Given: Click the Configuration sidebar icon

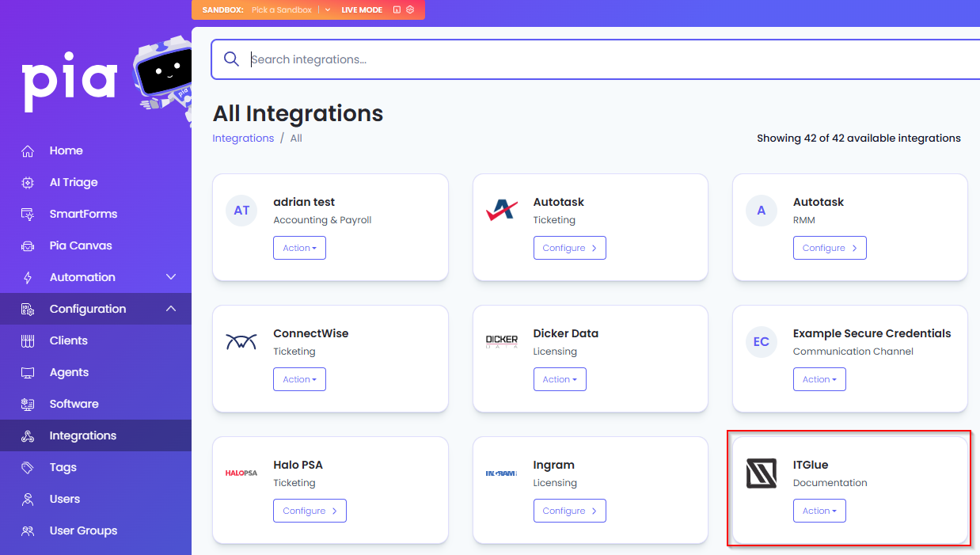Looking at the screenshot, I should [x=28, y=309].
